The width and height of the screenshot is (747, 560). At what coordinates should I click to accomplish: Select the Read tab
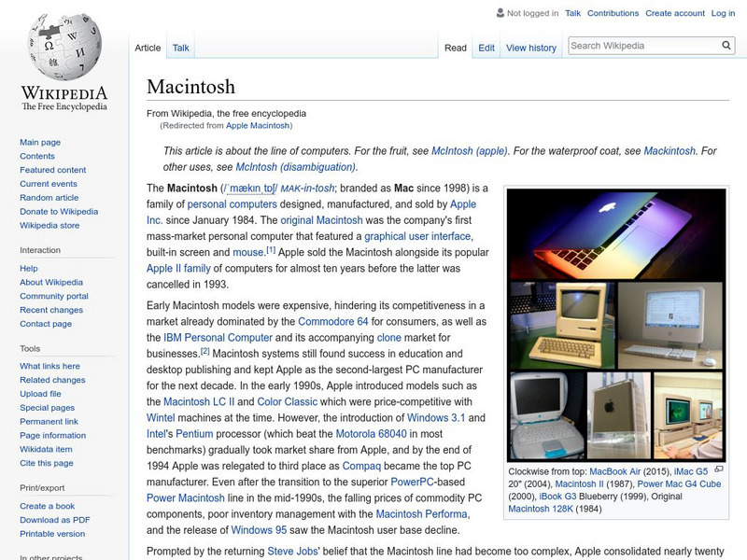(456, 48)
